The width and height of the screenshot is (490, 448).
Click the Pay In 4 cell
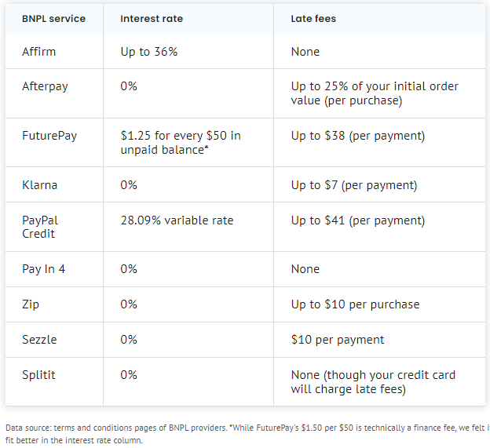(43, 269)
